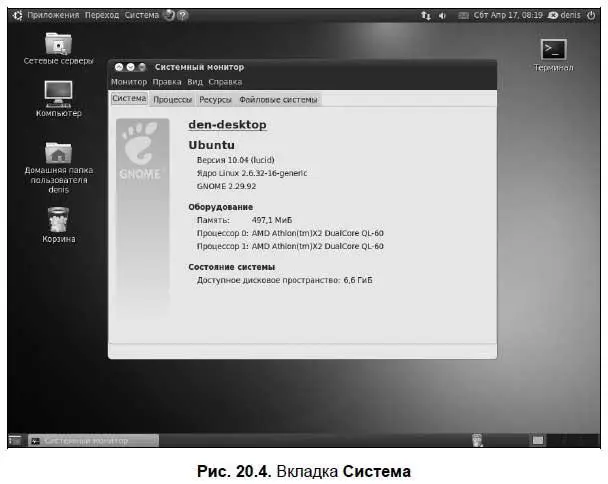The image size is (608, 484).
Task: Click GNOME 2.29.92 version text
Action: coord(226,186)
